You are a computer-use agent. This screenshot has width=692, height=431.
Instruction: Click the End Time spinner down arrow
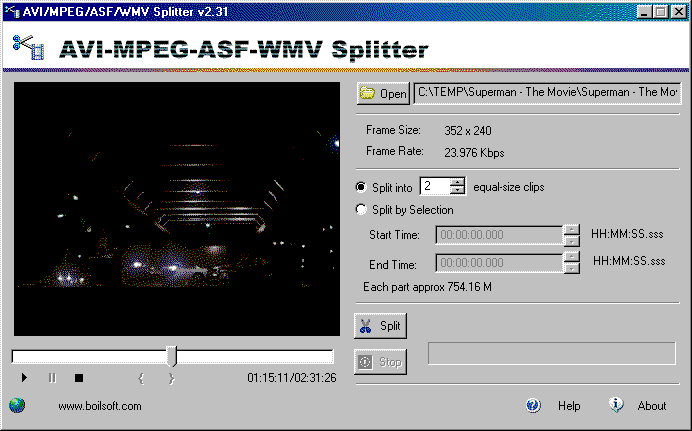(572, 268)
